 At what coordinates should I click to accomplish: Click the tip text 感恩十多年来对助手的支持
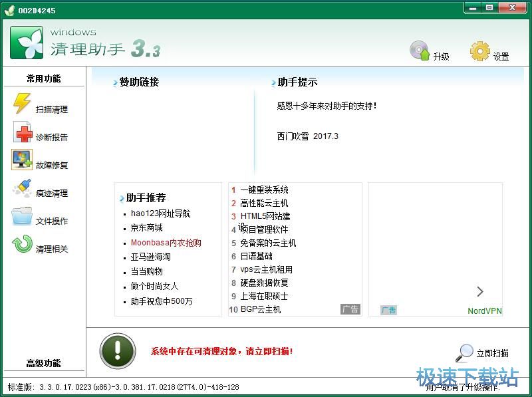[x=327, y=106]
